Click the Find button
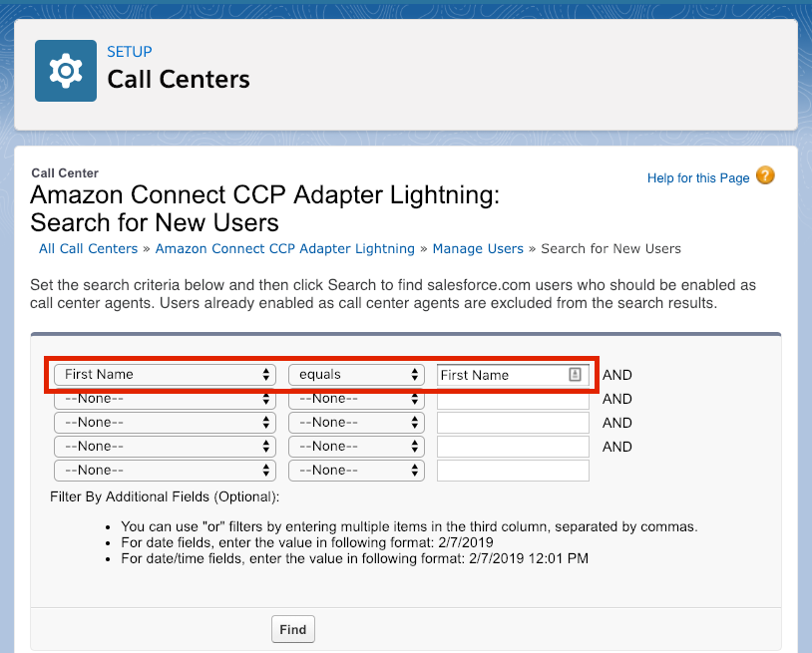The width and height of the screenshot is (812, 653). [x=293, y=629]
